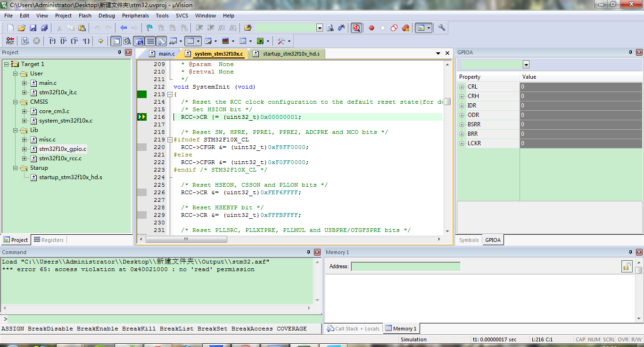The image size is (644, 347).
Task: Toggle the Symbols Window button
Action: [x=139, y=41]
